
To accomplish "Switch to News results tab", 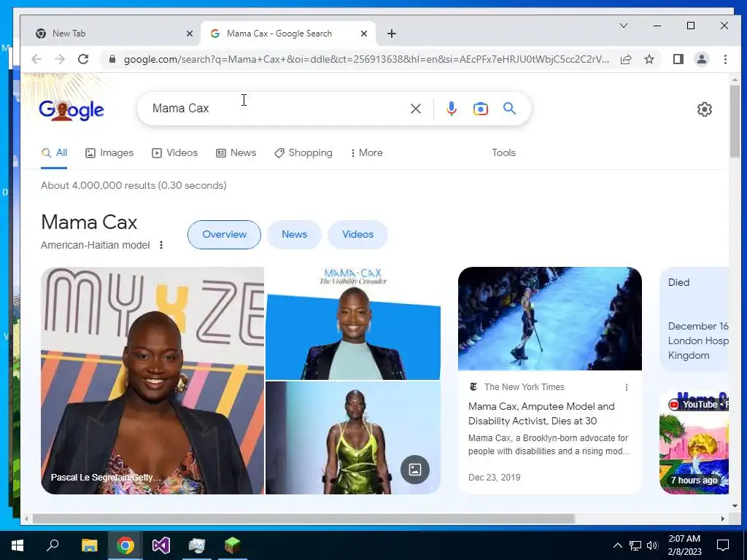I will 236,153.
